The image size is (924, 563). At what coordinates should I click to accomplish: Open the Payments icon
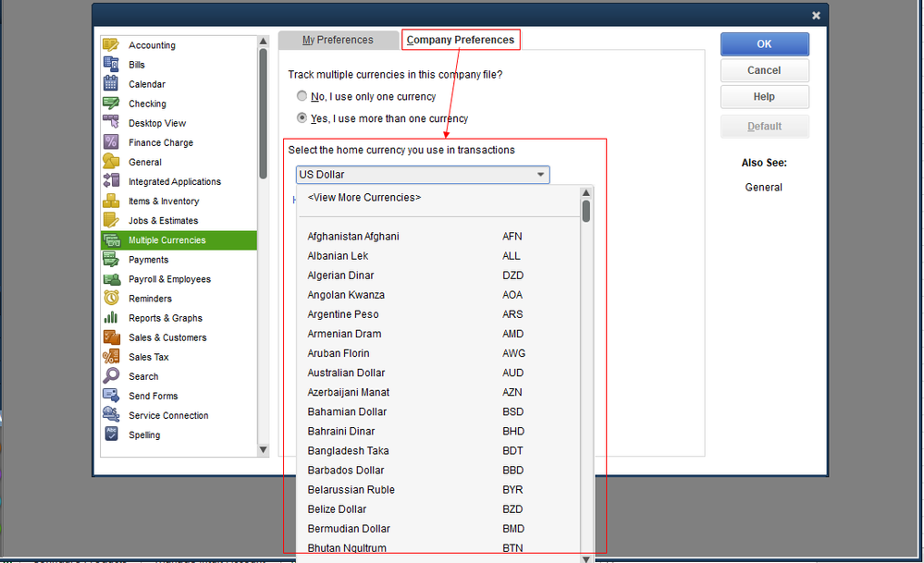[x=111, y=259]
